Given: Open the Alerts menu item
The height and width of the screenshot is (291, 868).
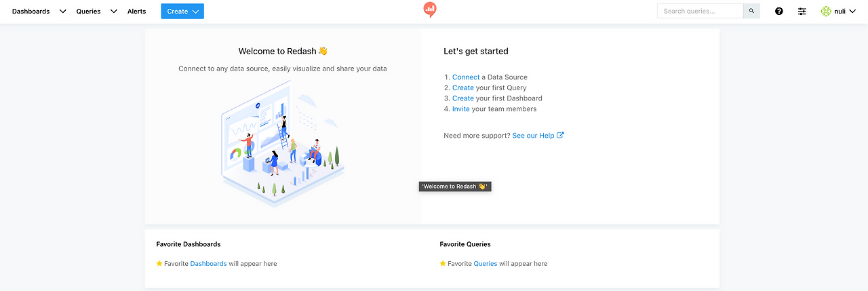Looking at the screenshot, I should click(x=136, y=12).
